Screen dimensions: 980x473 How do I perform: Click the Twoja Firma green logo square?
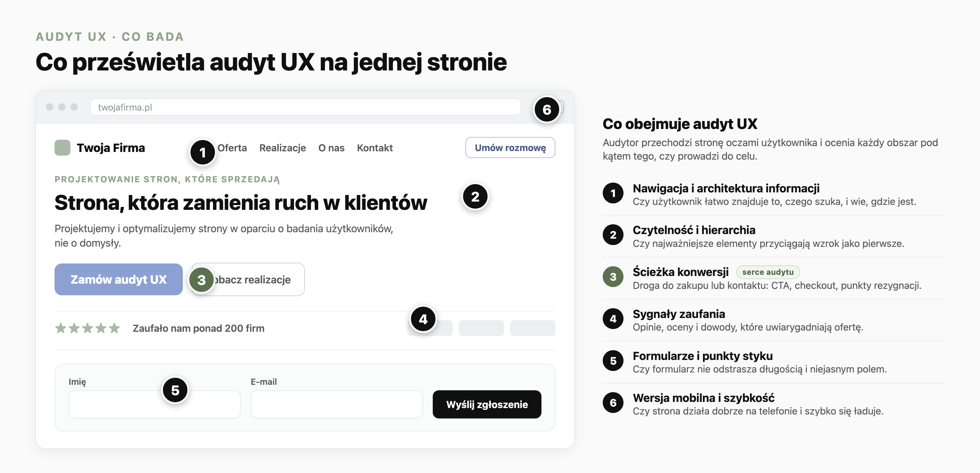(62, 148)
